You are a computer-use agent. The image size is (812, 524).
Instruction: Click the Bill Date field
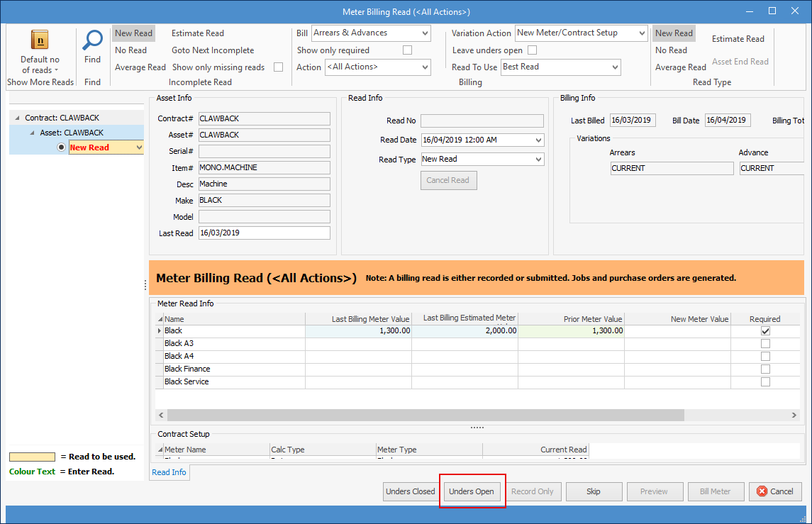728,121
